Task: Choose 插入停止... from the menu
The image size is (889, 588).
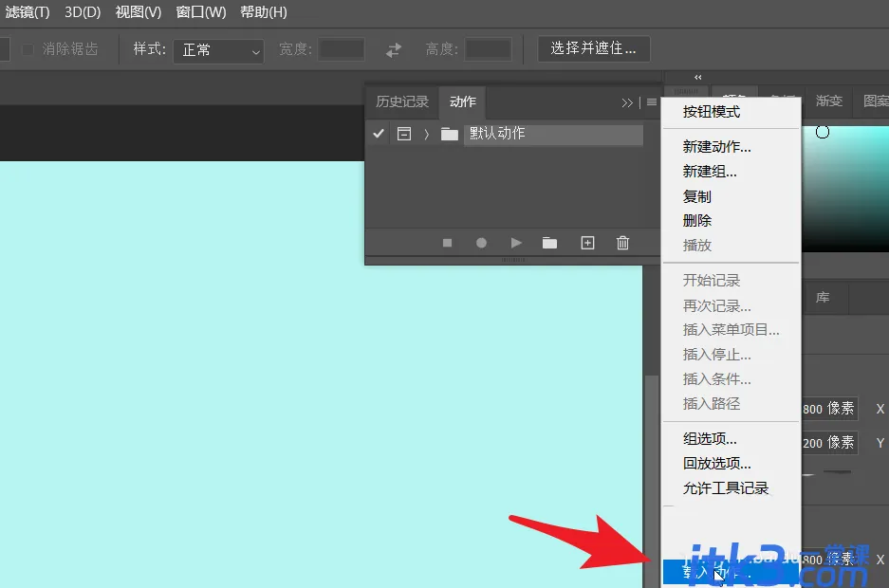Action: [732, 355]
